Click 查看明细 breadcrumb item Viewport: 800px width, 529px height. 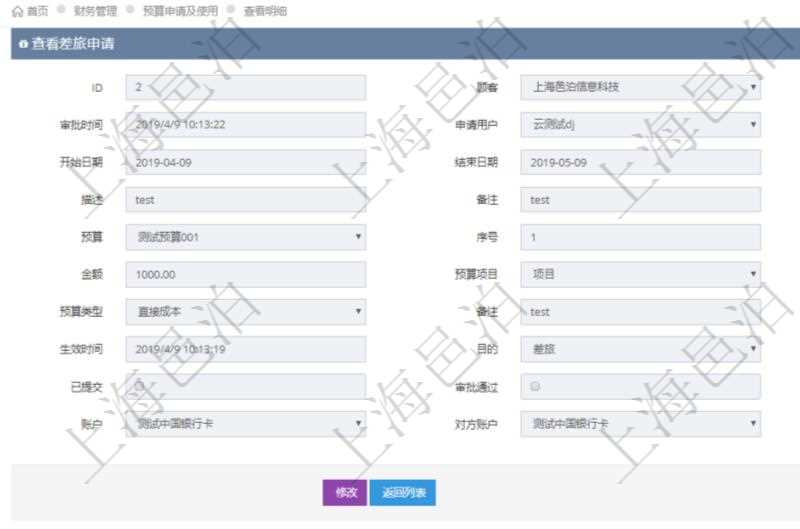[x=265, y=11]
